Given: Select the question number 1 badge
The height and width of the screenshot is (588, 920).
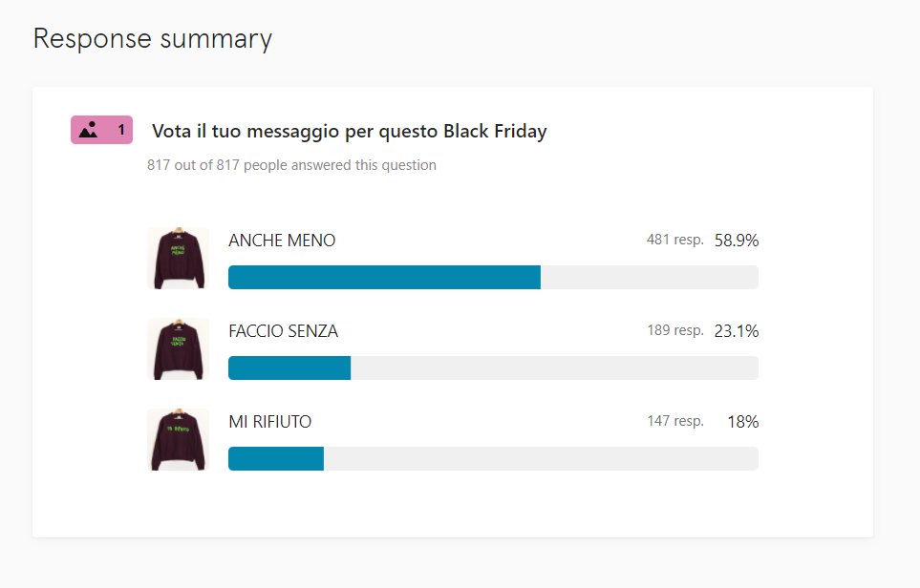Looking at the screenshot, I should click(101, 130).
